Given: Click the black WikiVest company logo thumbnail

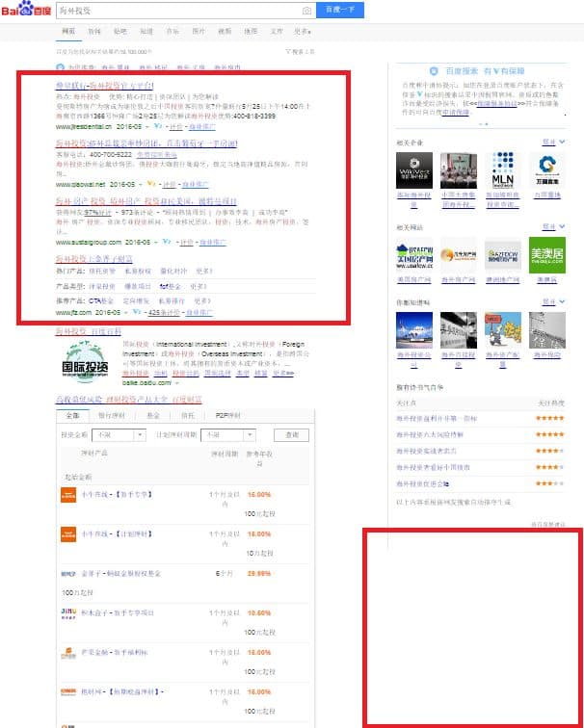Looking at the screenshot, I should click(x=414, y=170).
